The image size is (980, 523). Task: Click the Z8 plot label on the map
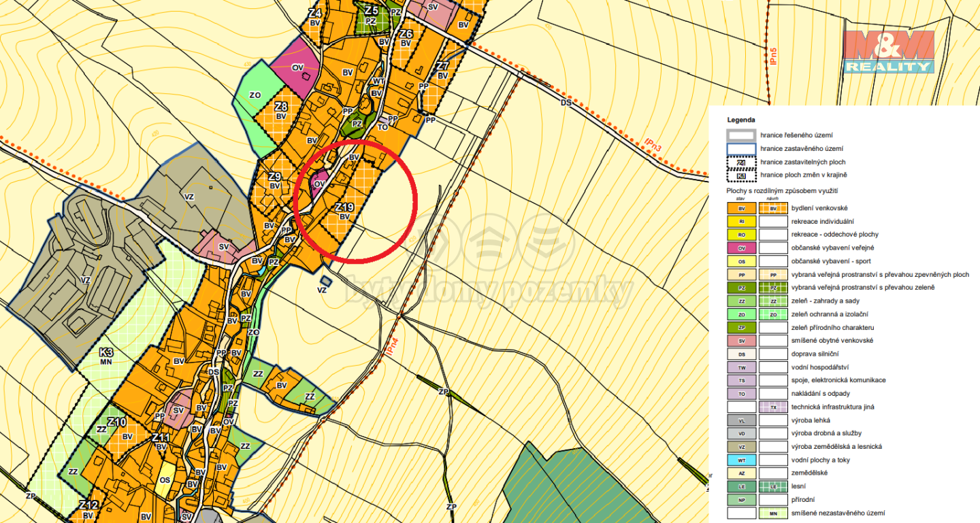(281, 107)
